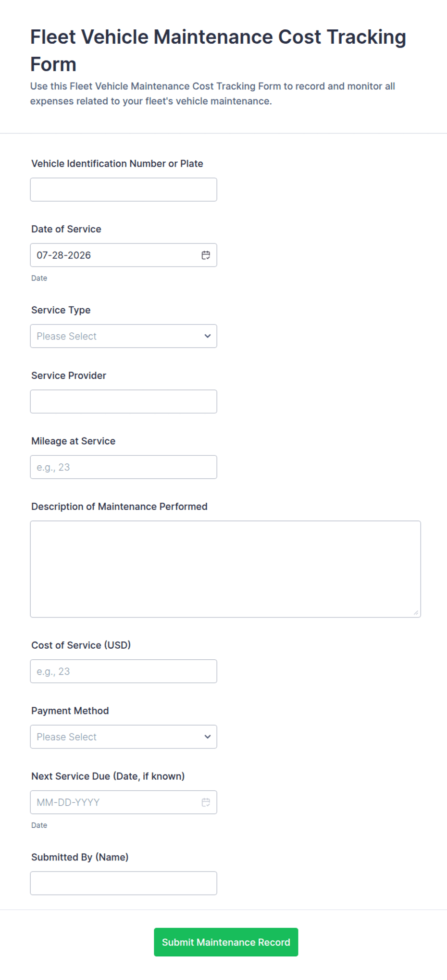Screen dimensions: 447x980
Task: Expand the Service Type dropdown
Action: (124, 336)
